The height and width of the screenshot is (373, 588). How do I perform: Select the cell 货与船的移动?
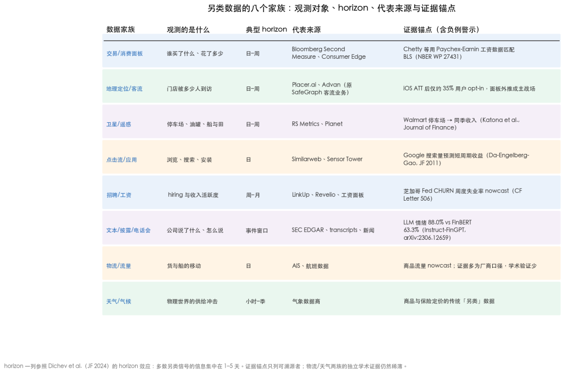184,266
